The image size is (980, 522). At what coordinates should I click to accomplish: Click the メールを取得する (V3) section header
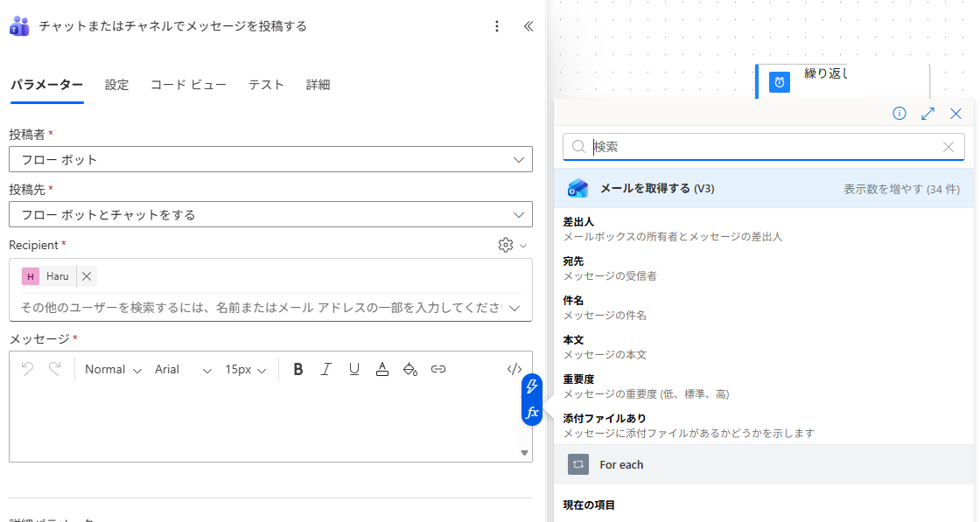(764, 189)
